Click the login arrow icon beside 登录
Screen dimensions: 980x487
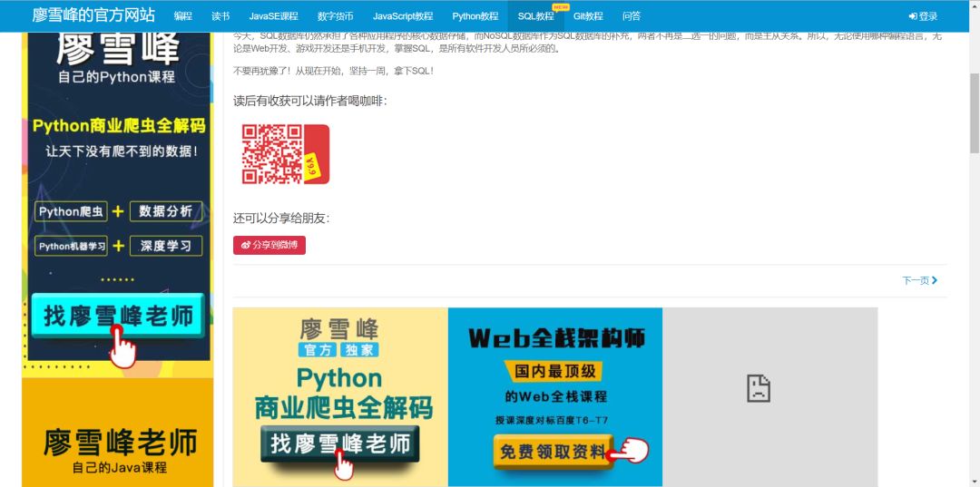[x=913, y=16]
